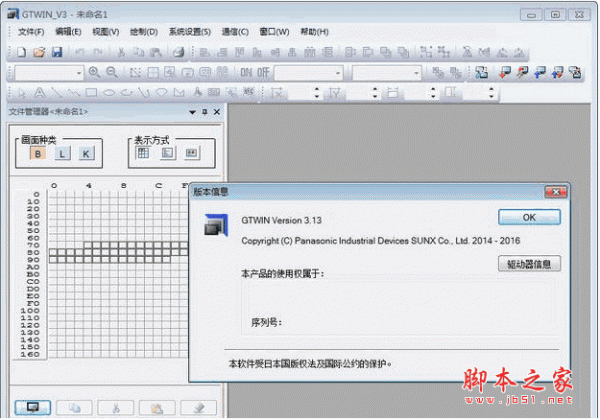Screen dimensions: 600x420
Task: Open a file via the folder icon
Action: point(39,52)
